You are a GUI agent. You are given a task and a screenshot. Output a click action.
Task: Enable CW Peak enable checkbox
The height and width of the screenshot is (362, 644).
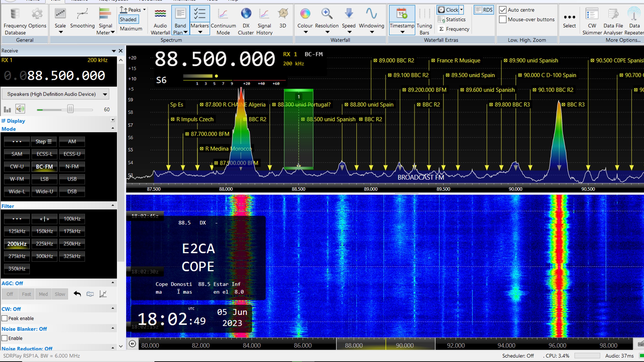click(x=4, y=318)
